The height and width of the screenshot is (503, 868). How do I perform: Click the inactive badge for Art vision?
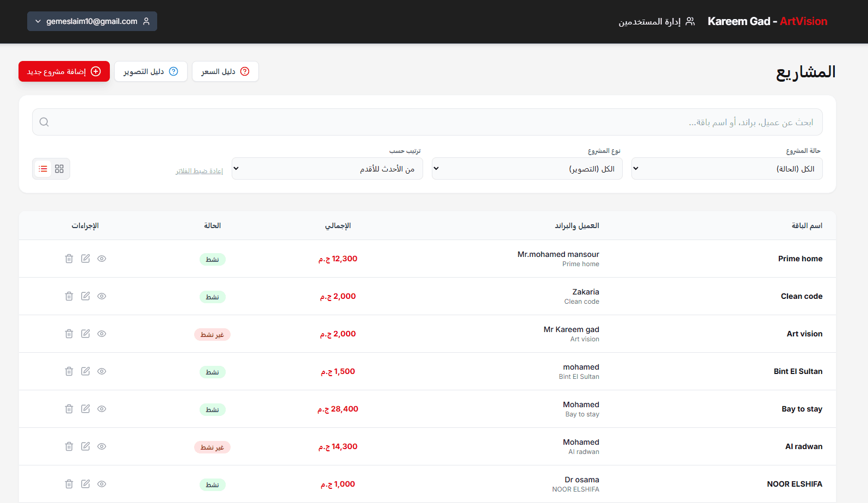pyautogui.click(x=212, y=335)
